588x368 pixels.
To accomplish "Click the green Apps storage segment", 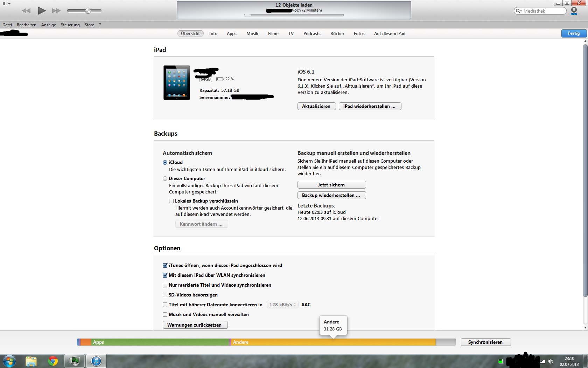I will (160, 342).
